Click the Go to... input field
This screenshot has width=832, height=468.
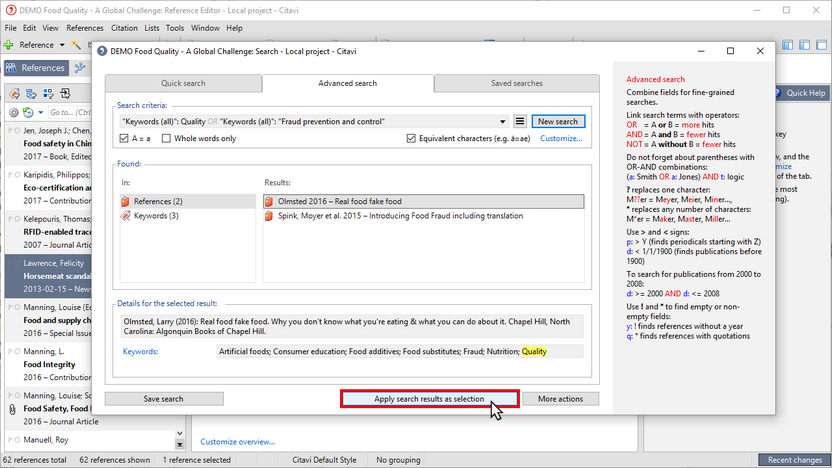pyautogui.click(x=70, y=112)
